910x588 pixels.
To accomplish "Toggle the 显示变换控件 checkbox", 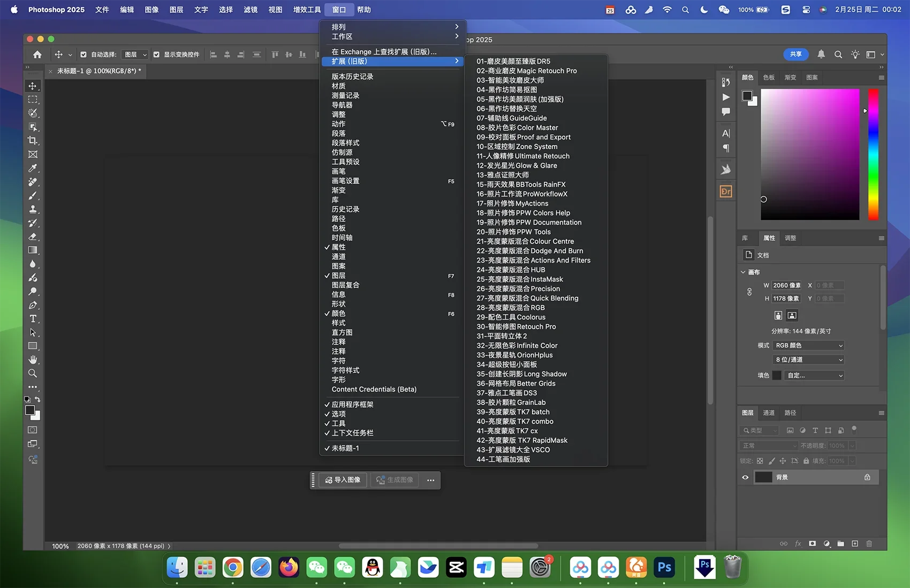I will pos(156,55).
